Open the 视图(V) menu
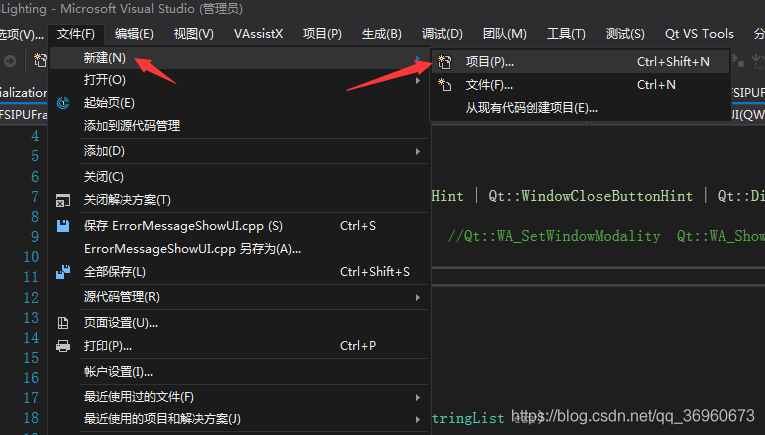Viewport: 765px width, 435px height. (x=194, y=34)
